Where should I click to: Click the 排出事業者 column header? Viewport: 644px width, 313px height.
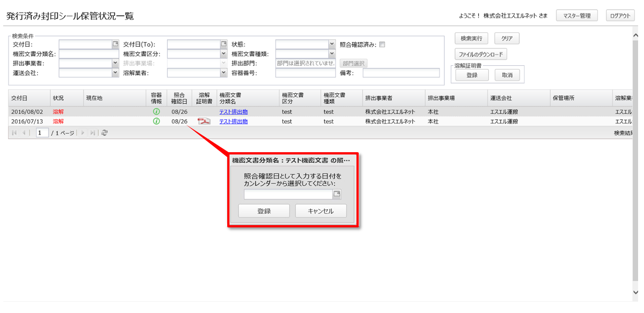tap(379, 98)
